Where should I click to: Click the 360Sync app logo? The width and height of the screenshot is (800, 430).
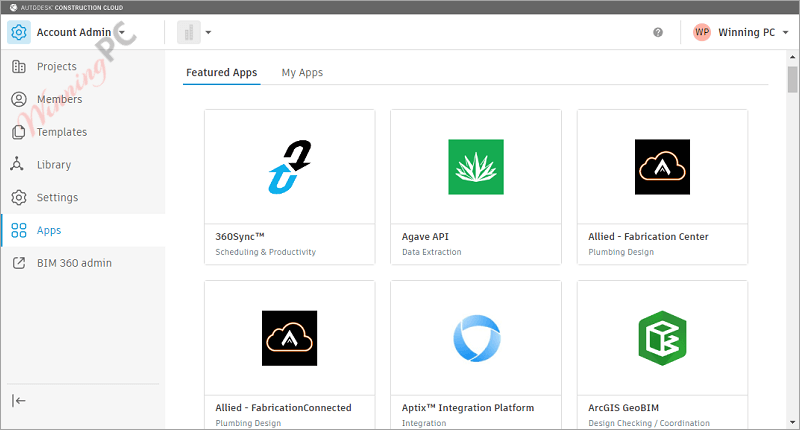click(x=290, y=167)
